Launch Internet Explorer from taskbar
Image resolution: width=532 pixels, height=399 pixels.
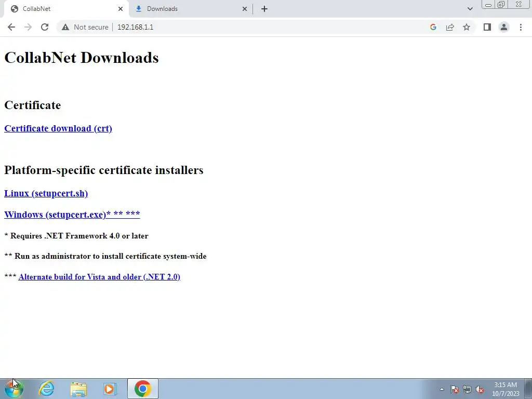(46, 389)
